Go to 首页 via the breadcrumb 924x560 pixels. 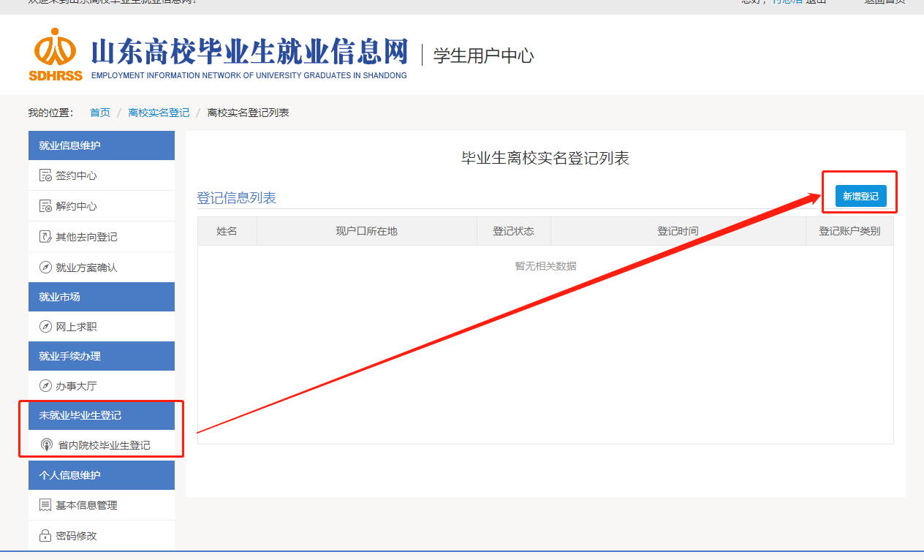100,113
